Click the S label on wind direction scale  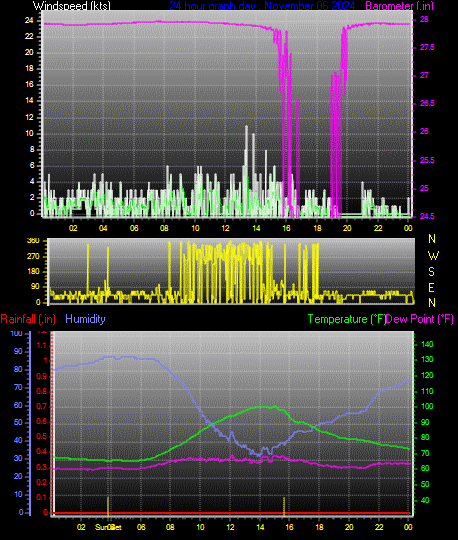coord(431,272)
